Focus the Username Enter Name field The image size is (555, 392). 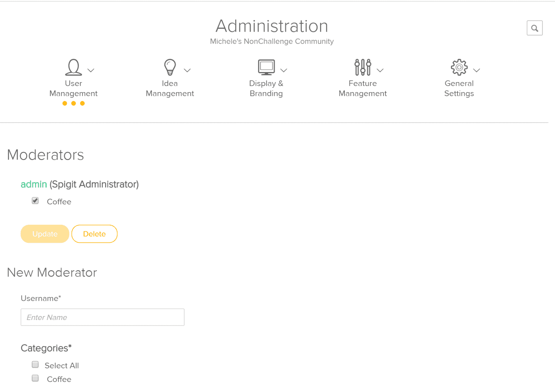103,317
